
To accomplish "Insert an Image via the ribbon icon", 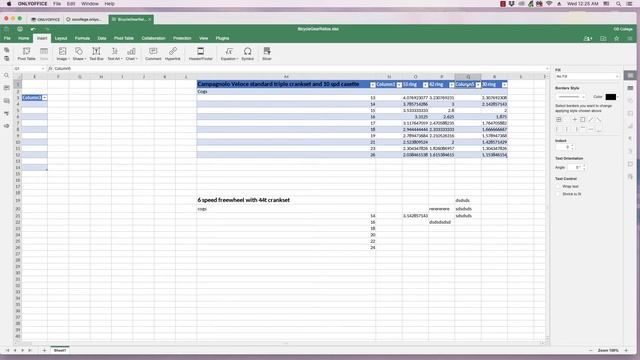I will click(x=62, y=53).
